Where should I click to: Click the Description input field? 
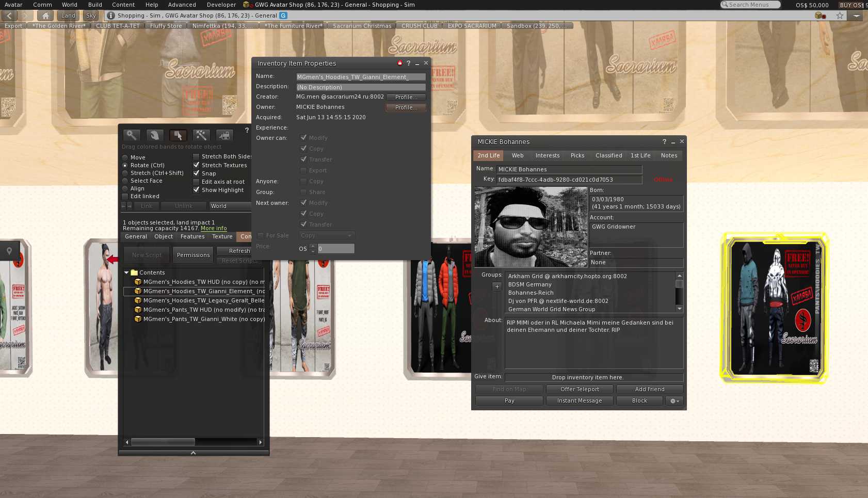[361, 87]
